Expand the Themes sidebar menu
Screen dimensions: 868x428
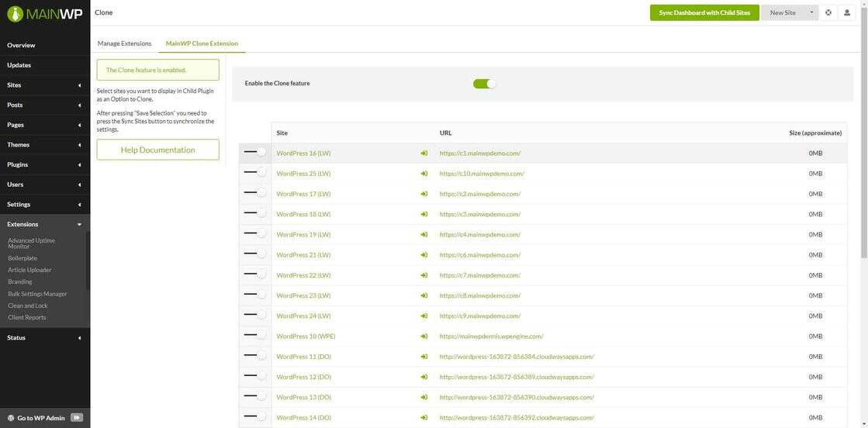click(x=45, y=145)
